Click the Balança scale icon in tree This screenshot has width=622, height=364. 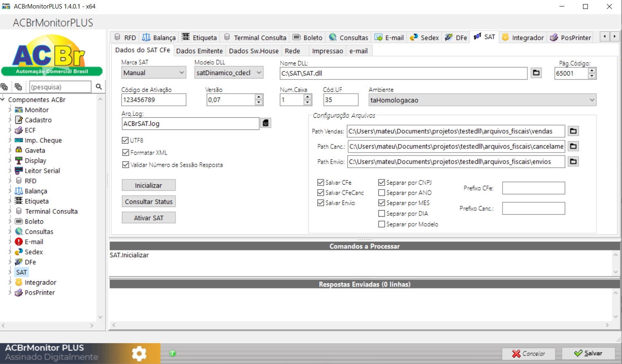pos(19,191)
